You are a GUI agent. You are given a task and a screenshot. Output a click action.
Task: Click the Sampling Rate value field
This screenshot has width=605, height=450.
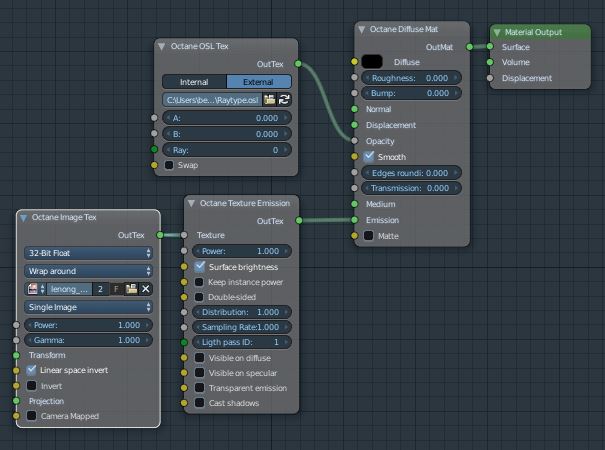[242, 327]
